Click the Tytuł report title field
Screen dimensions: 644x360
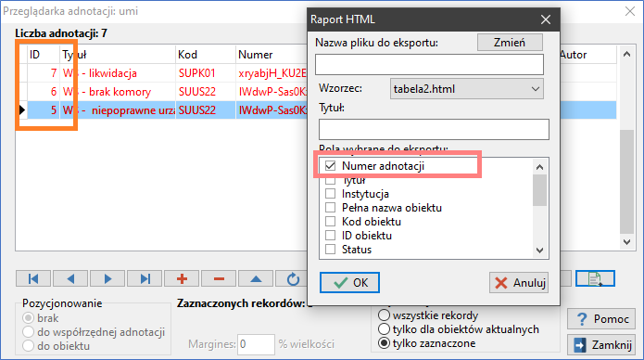[434, 130]
